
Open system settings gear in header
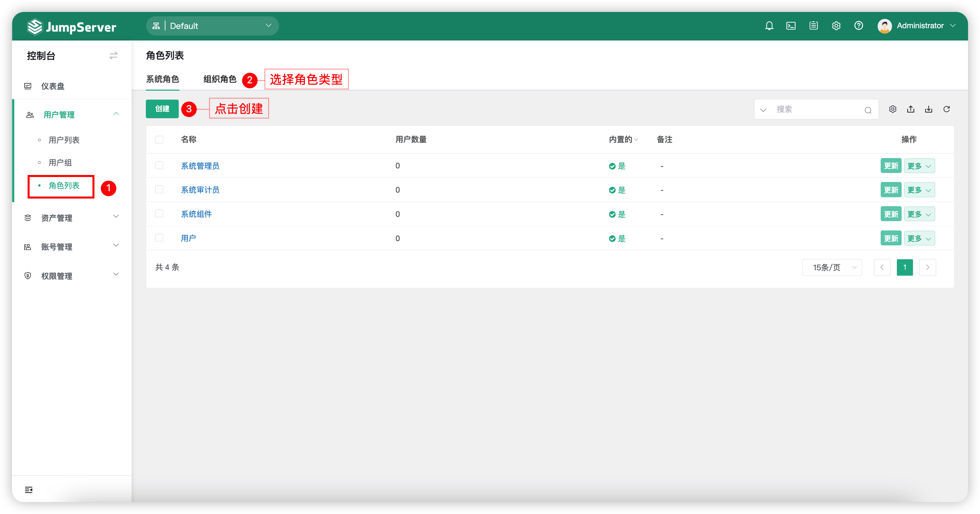(x=836, y=26)
